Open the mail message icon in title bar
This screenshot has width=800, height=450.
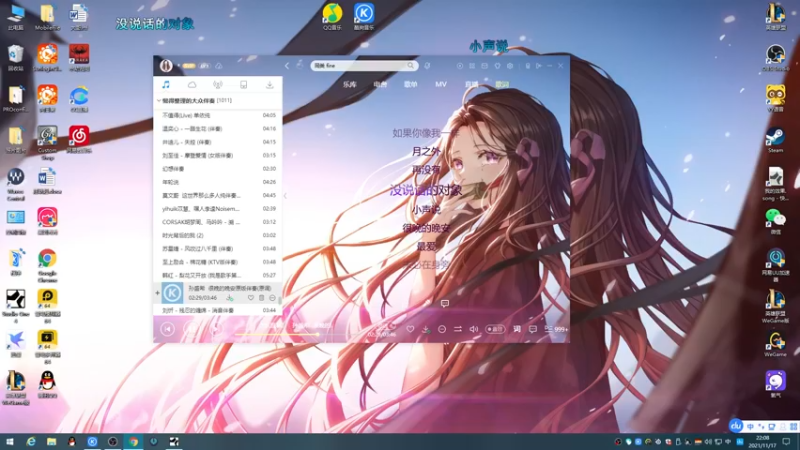[x=485, y=66]
